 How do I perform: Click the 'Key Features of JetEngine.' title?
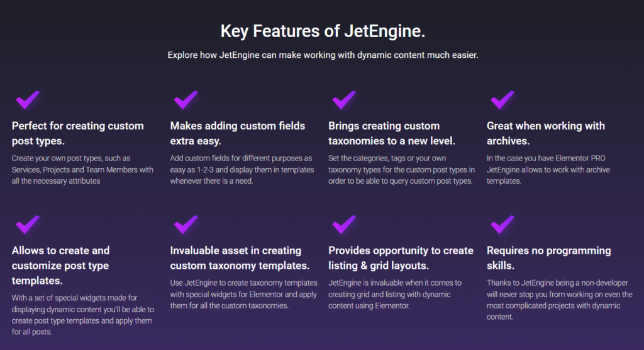(x=323, y=31)
